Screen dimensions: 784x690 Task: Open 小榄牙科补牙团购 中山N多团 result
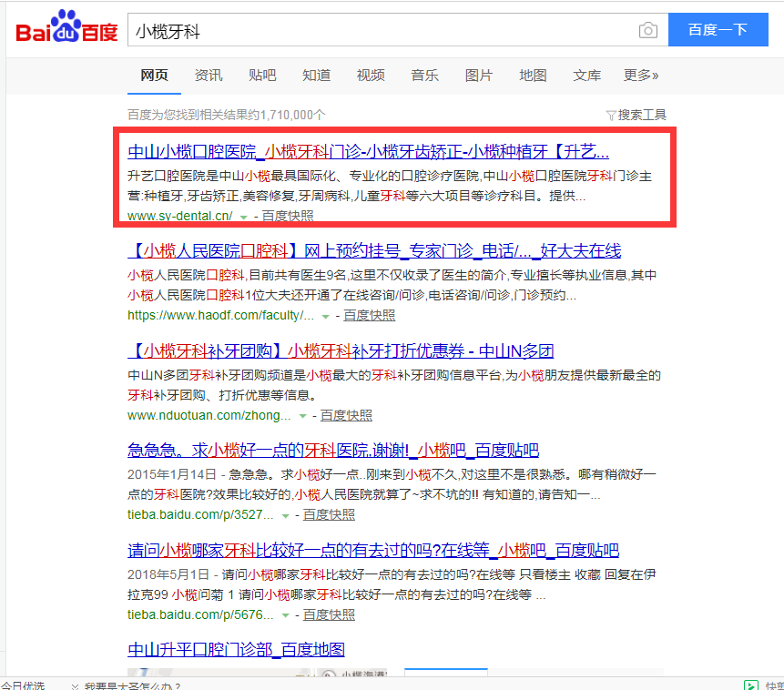[x=341, y=350]
